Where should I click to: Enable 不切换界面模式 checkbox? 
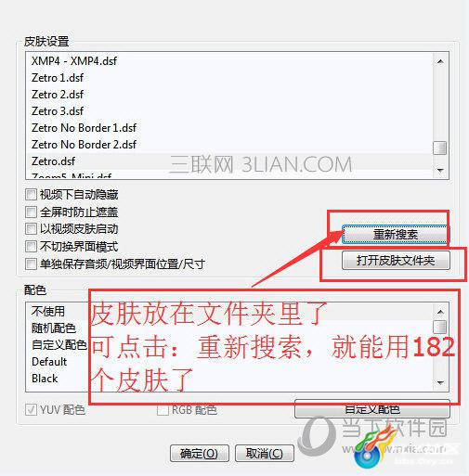click(x=31, y=247)
